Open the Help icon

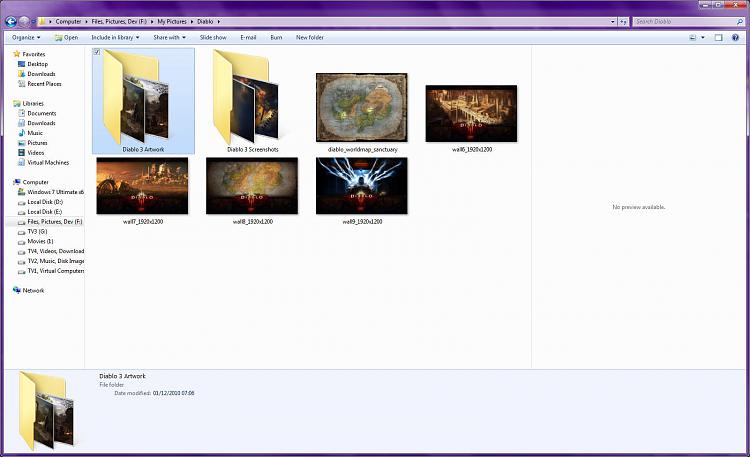tap(735, 37)
